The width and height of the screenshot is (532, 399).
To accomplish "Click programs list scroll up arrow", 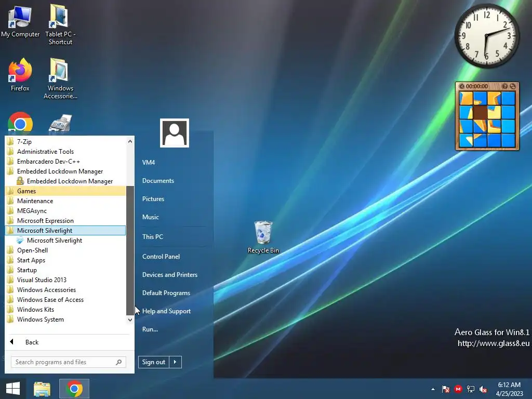I will (130, 141).
